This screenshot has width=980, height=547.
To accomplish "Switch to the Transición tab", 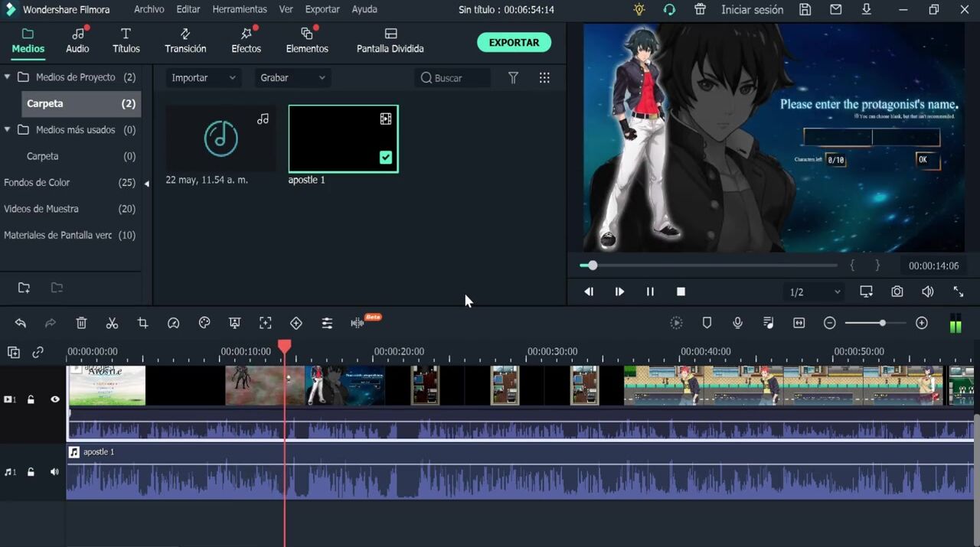I will [x=185, y=41].
